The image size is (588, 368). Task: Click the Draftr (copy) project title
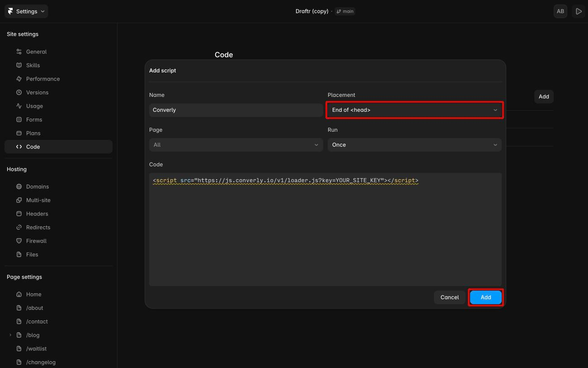point(312,11)
